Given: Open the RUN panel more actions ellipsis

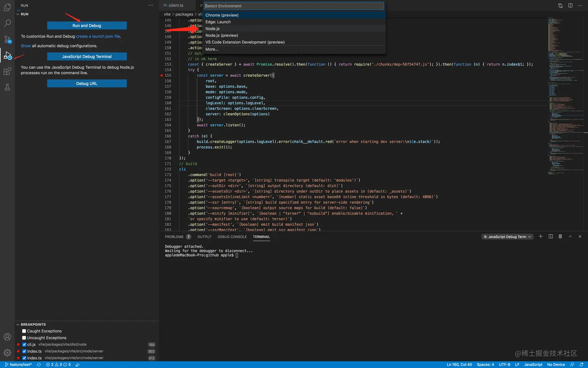Looking at the screenshot, I should tap(151, 5).
